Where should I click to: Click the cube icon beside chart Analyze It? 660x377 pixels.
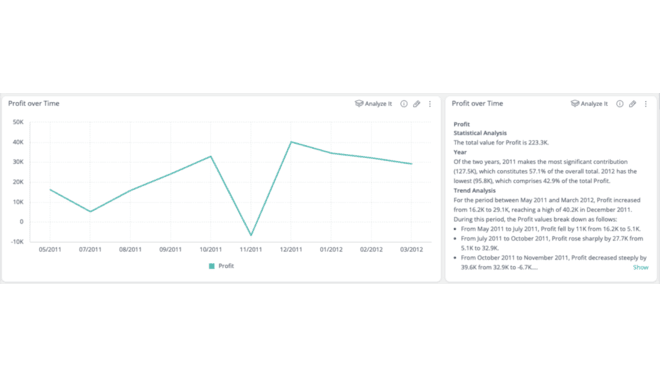359,104
